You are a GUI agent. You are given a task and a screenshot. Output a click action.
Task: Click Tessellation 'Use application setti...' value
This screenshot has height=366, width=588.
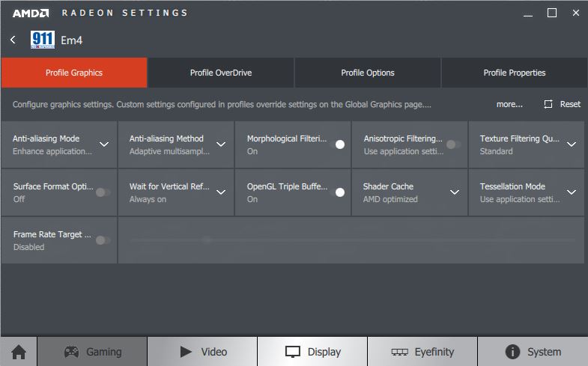point(520,199)
